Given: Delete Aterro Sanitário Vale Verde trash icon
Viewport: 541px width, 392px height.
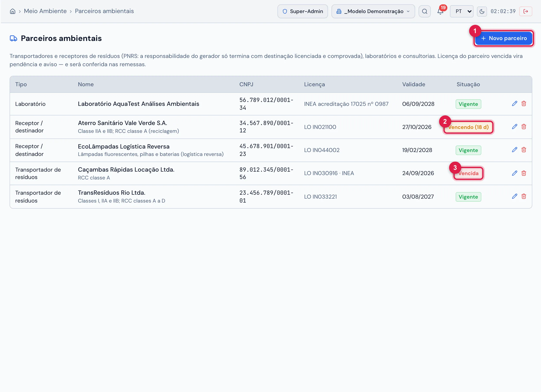Looking at the screenshot, I should pos(524,127).
